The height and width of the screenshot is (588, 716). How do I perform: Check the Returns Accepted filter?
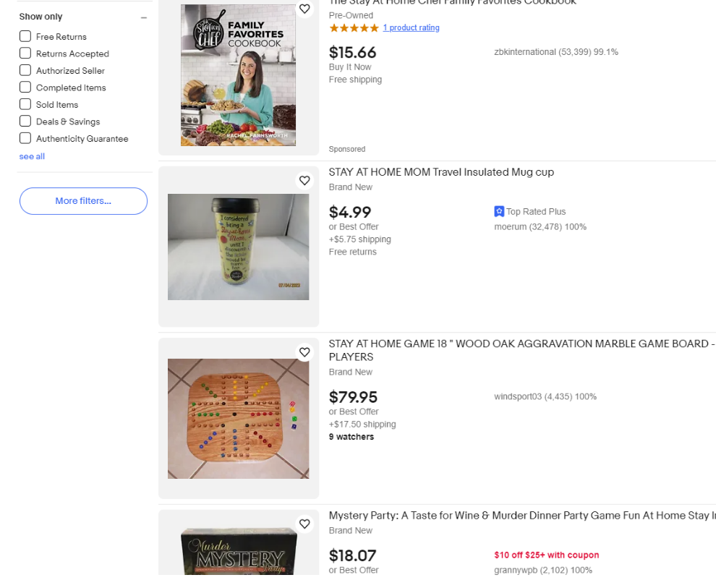pos(25,54)
